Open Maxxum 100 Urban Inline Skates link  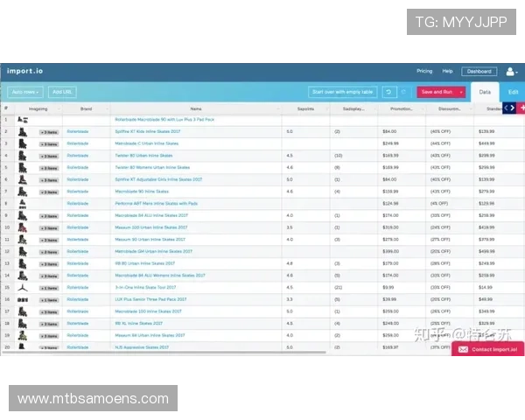click(151, 227)
